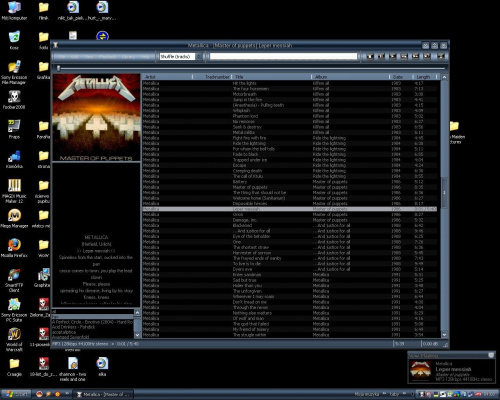Select the track 'Creeping death'

click(289, 171)
